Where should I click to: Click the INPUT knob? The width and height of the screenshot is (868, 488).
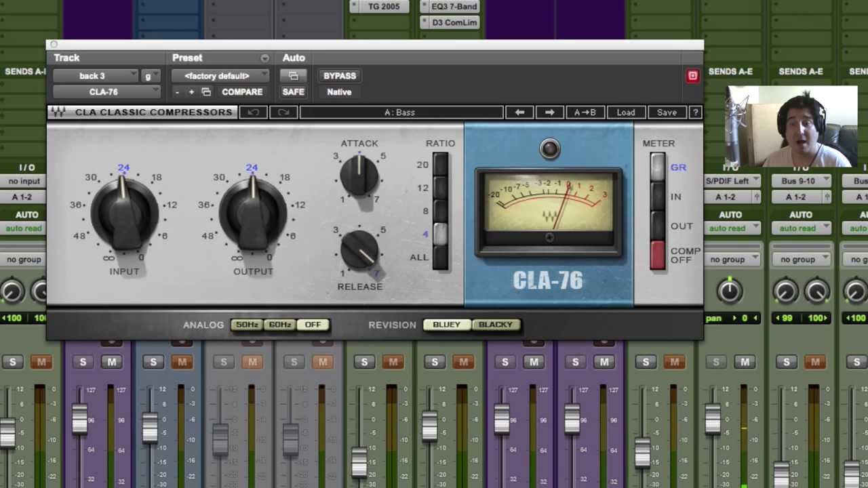point(124,216)
